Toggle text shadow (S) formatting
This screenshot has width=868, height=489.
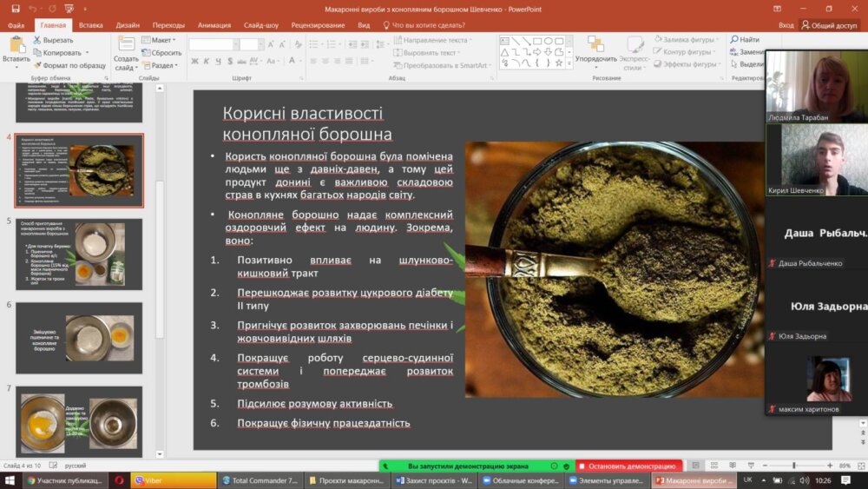[230, 61]
